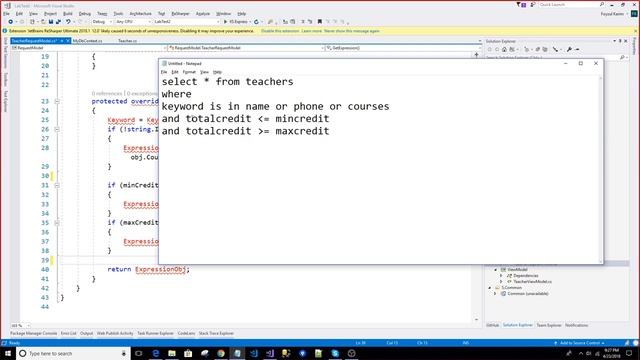This screenshot has height=360, width=640.
Task: Open the Format menu in Notepad
Action: (x=189, y=72)
